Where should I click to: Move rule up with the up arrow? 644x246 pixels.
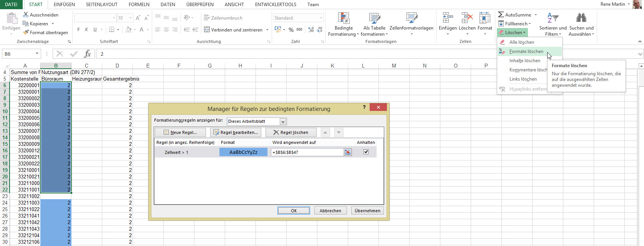pos(325,132)
